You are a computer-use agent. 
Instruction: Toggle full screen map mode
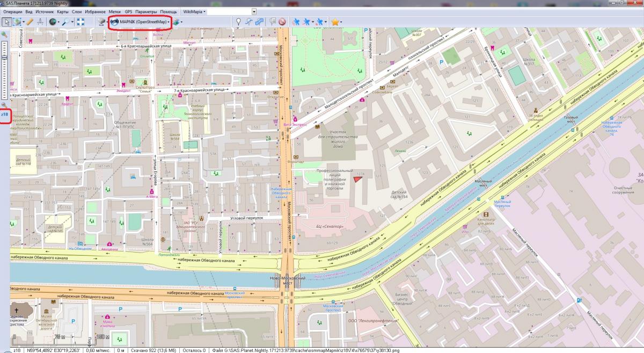(x=80, y=22)
